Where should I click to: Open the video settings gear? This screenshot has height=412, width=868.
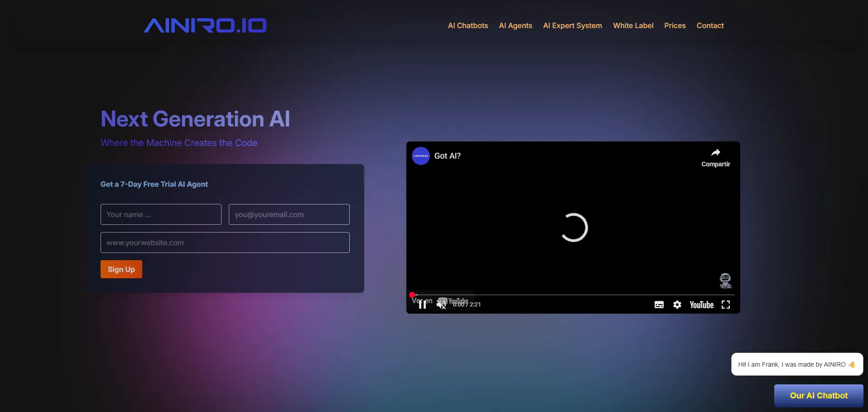tap(677, 305)
